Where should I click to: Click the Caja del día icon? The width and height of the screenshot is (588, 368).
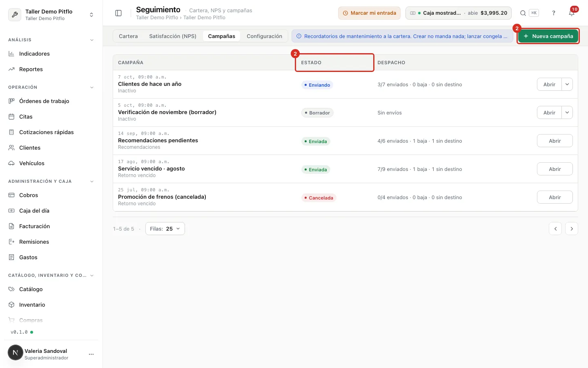pyautogui.click(x=11, y=211)
